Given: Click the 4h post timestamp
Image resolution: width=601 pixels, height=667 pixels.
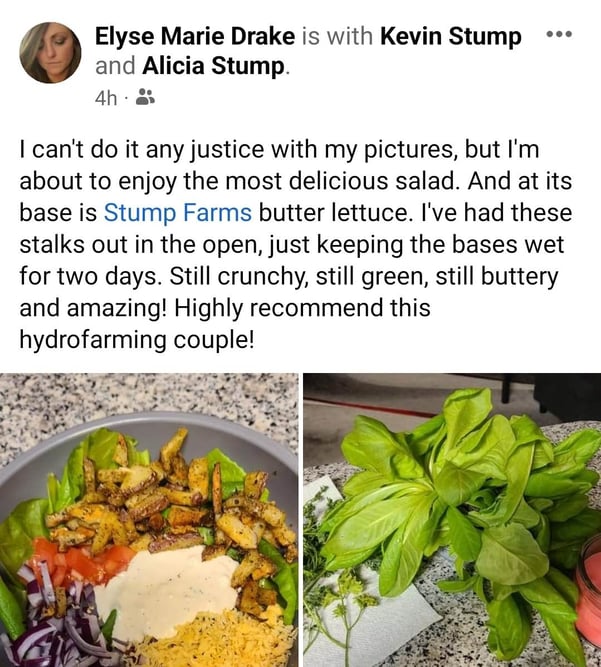Looking at the screenshot, I should click(106, 98).
